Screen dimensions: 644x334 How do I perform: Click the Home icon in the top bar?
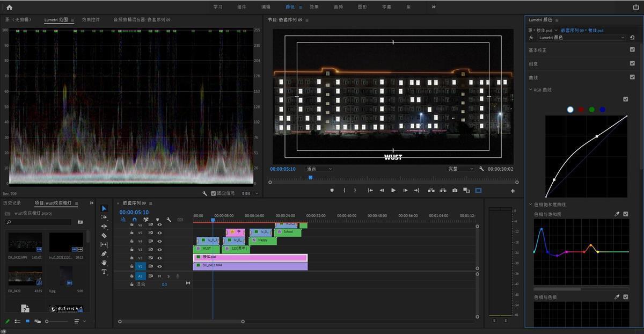(x=9, y=7)
